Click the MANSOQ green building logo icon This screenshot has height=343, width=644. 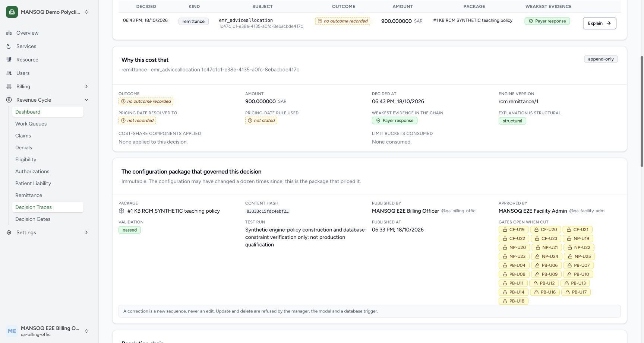coord(12,12)
